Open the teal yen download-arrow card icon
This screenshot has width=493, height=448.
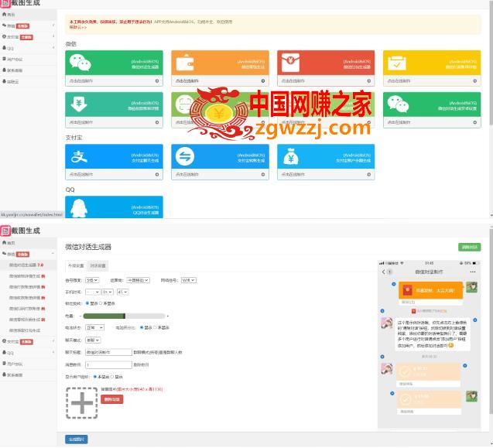(x=79, y=104)
